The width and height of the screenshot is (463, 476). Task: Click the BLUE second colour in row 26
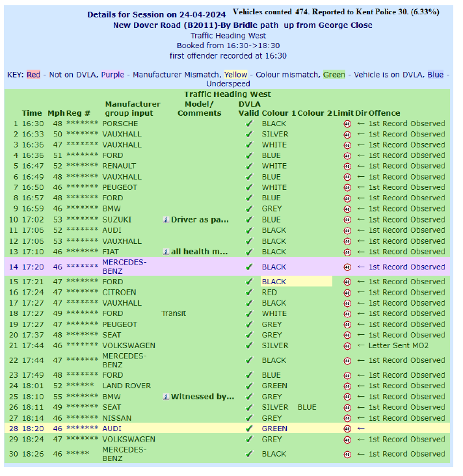click(x=307, y=407)
